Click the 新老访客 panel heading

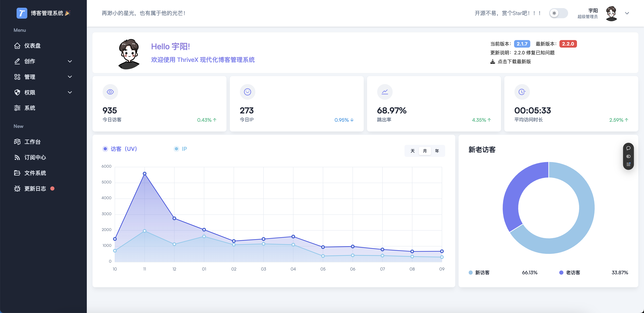coord(482,150)
